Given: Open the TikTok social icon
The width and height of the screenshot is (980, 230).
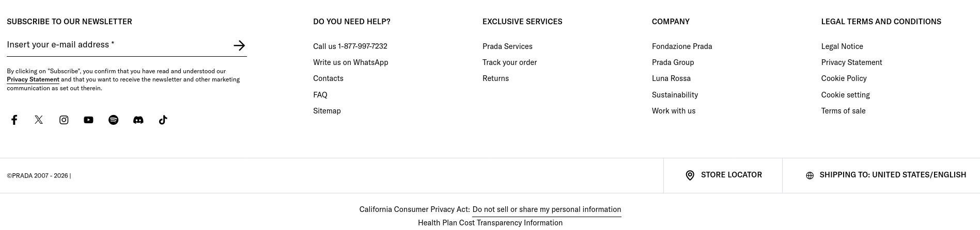Looking at the screenshot, I should pos(163,120).
